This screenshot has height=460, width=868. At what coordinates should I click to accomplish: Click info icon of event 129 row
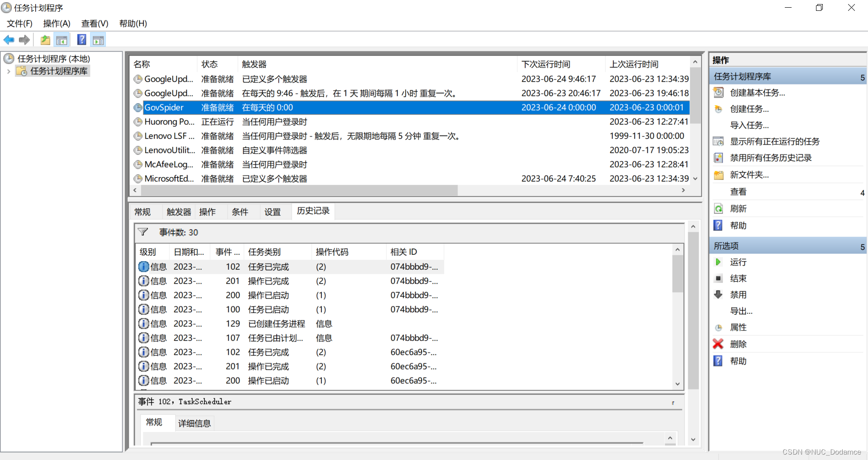click(143, 324)
